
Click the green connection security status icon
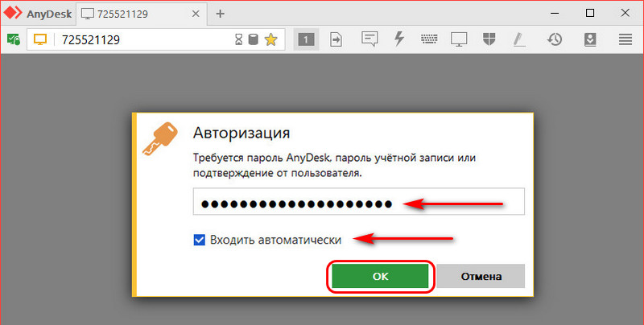pyautogui.click(x=13, y=39)
